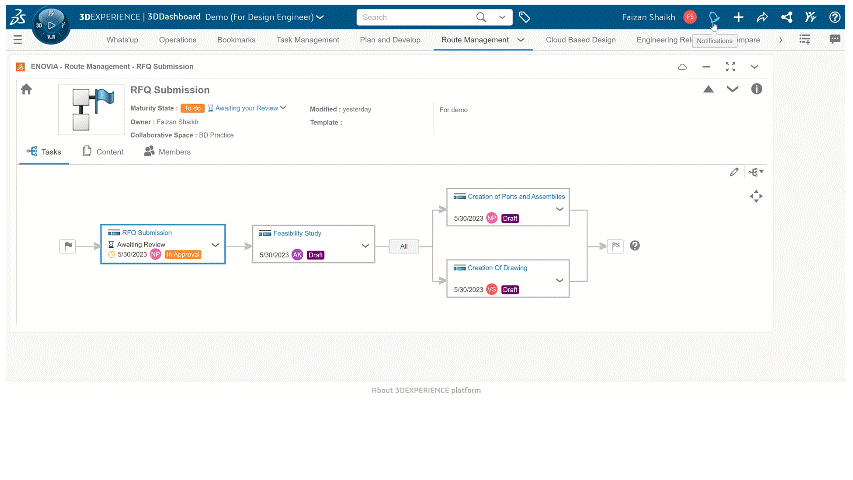The width and height of the screenshot is (853, 480).
Task: Open the Members tab
Action: point(167,152)
